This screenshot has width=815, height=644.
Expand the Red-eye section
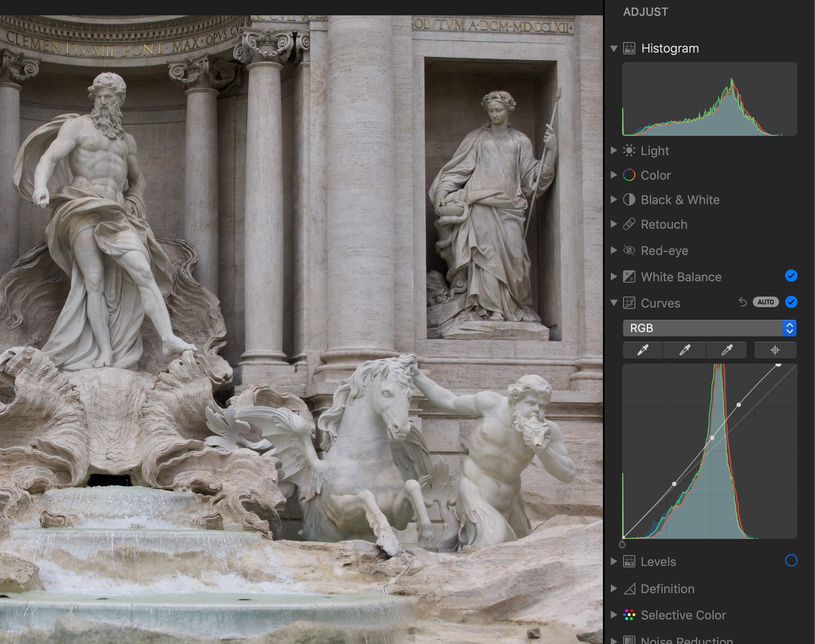point(614,250)
